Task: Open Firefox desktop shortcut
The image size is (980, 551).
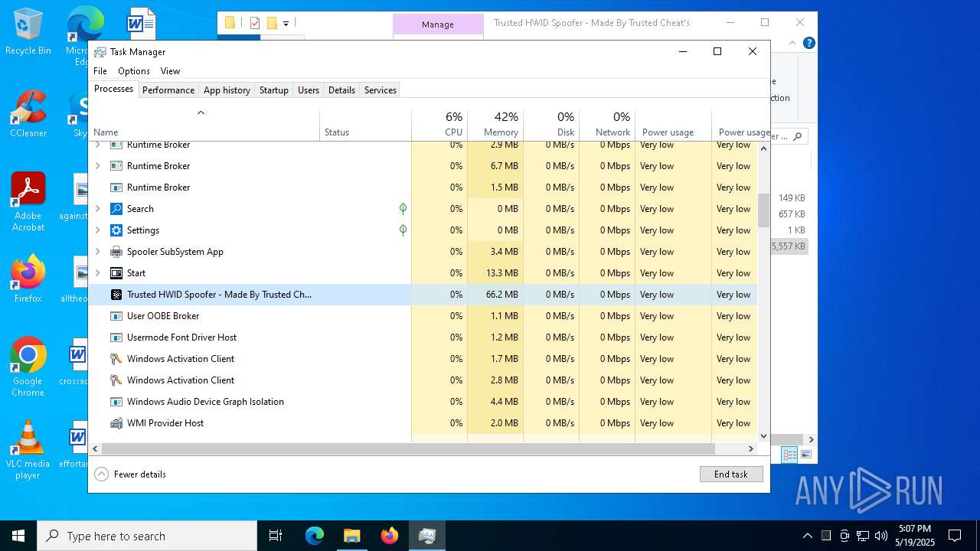Action: pos(28,279)
